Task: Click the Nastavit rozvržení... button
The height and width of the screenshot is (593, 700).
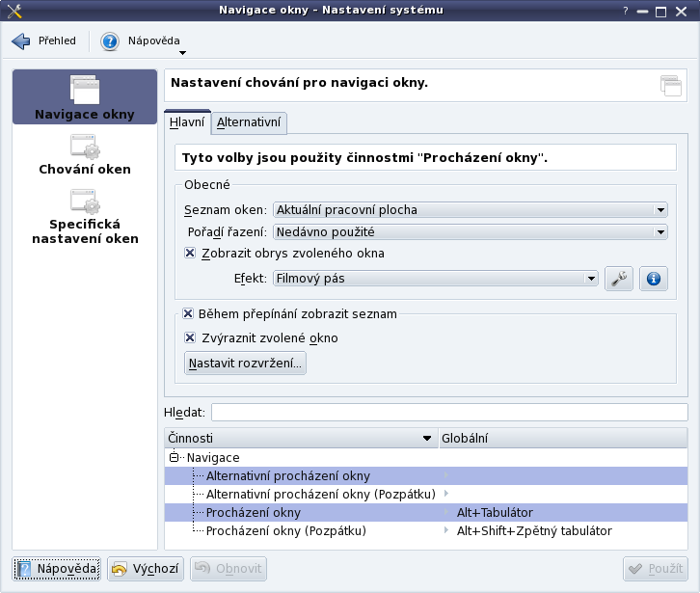Action: pos(245,364)
